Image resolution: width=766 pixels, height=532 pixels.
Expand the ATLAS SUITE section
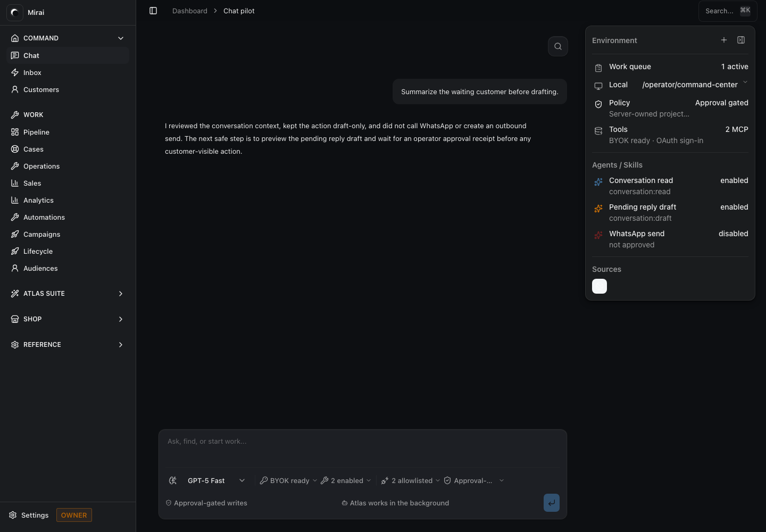(x=68, y=294)
